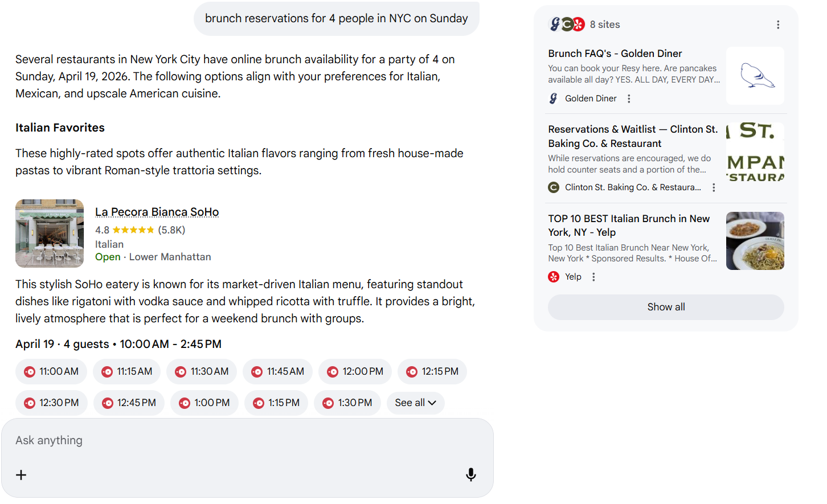
Task: Click the pasta photo on the Yelp article card
Action: (755, 240)
